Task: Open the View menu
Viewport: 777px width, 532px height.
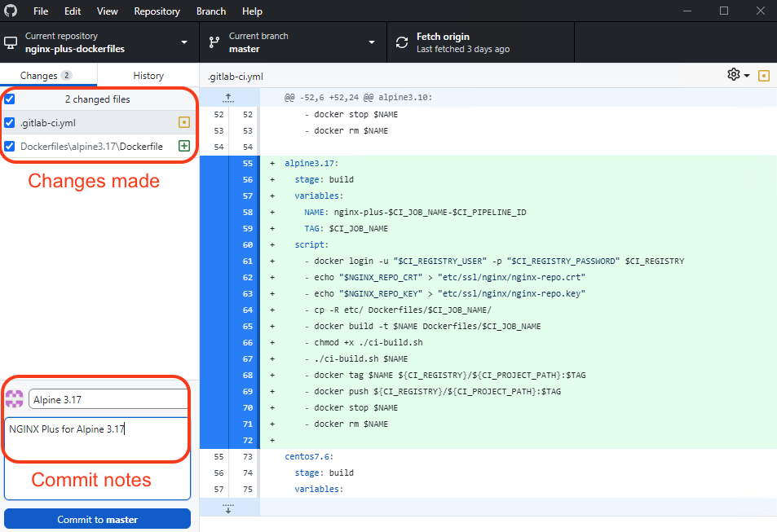Action: (x=107, y=11)
